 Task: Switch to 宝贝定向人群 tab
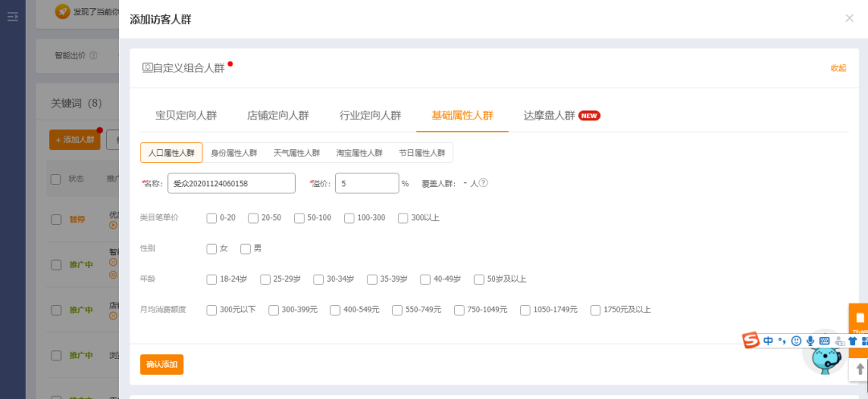point(186,116)
